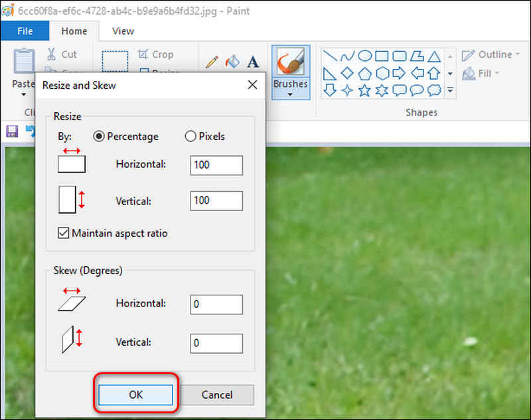The image size is (531, 420).
Task: Select the Triangle shape
Action: click(434, 56)
